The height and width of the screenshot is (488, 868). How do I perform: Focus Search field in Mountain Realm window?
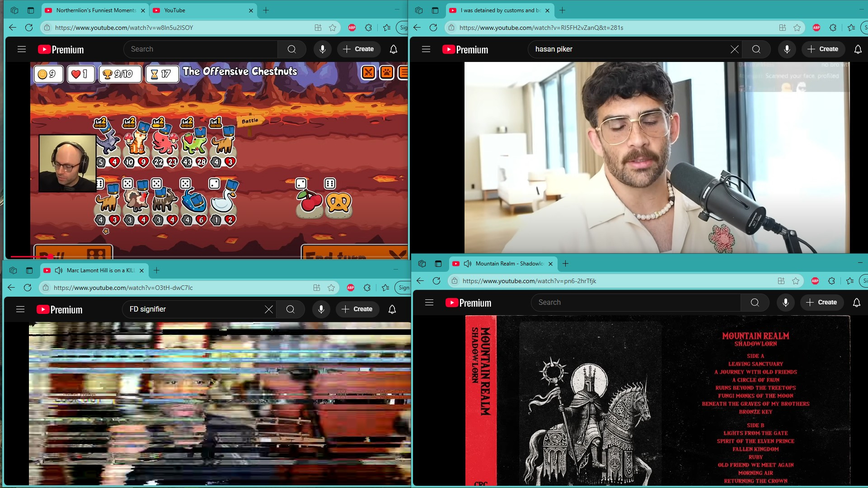point(636,303)
